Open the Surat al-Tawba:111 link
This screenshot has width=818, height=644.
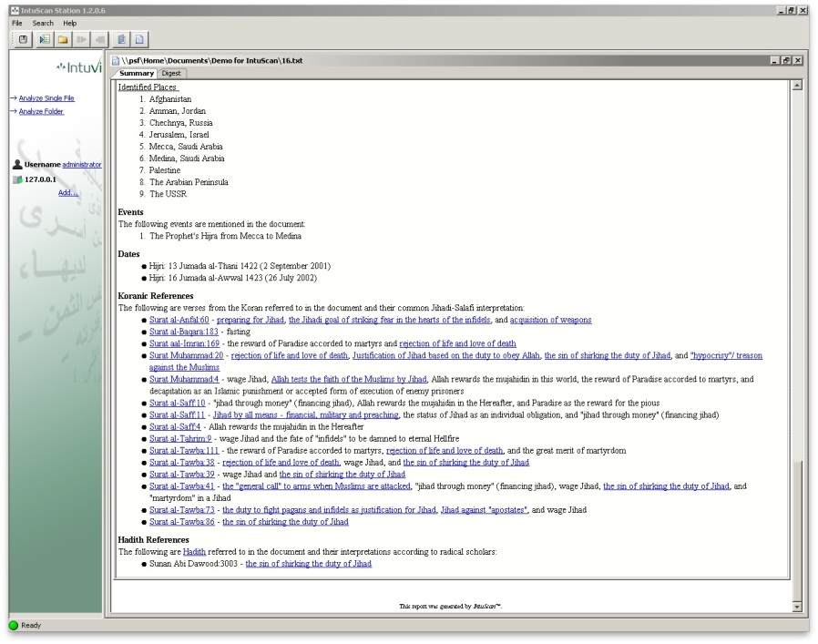[184, 451]
